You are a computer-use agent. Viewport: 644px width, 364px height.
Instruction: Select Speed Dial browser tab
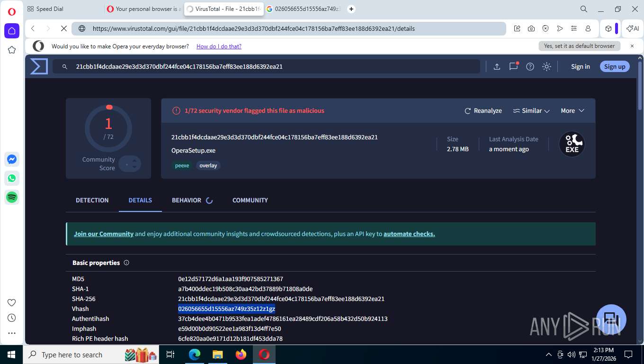(x=63, y=9)
